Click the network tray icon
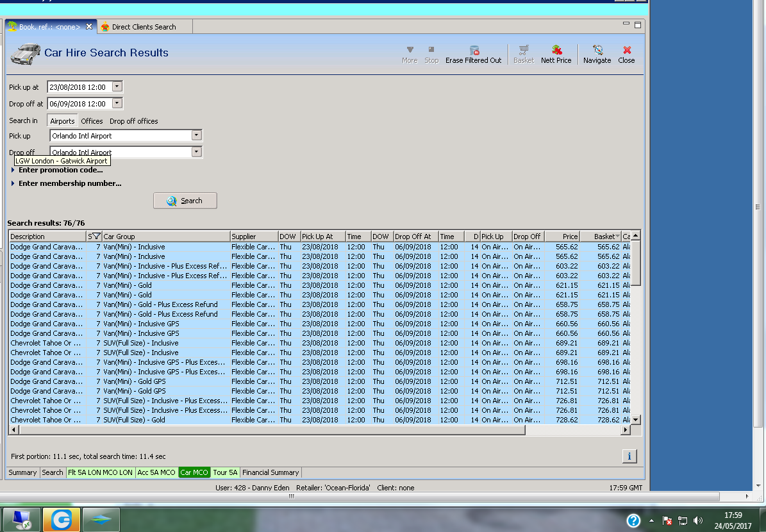766x532 pixels. coord(683,520)
